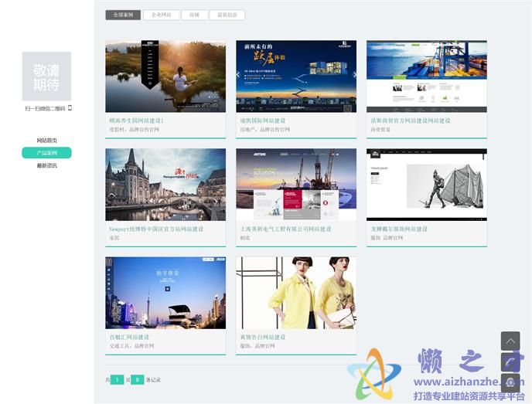Click page number 1 in pagination
Viewport: 532px width, 404px height.
[117, 379]
